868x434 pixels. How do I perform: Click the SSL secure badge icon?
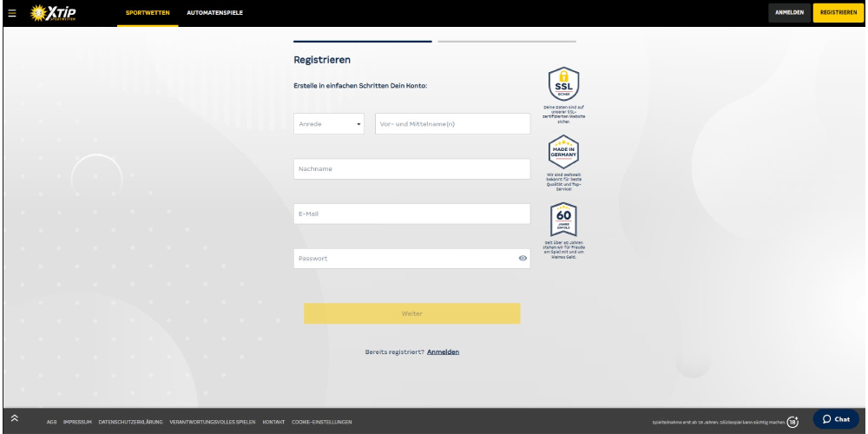pyautogui.click(x=563, y=85)
